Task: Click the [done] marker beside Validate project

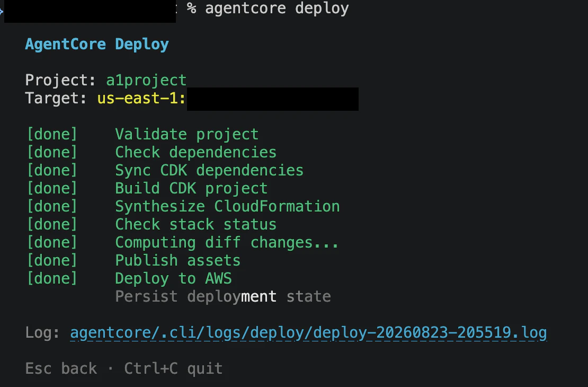Action: tap(52, 134)
